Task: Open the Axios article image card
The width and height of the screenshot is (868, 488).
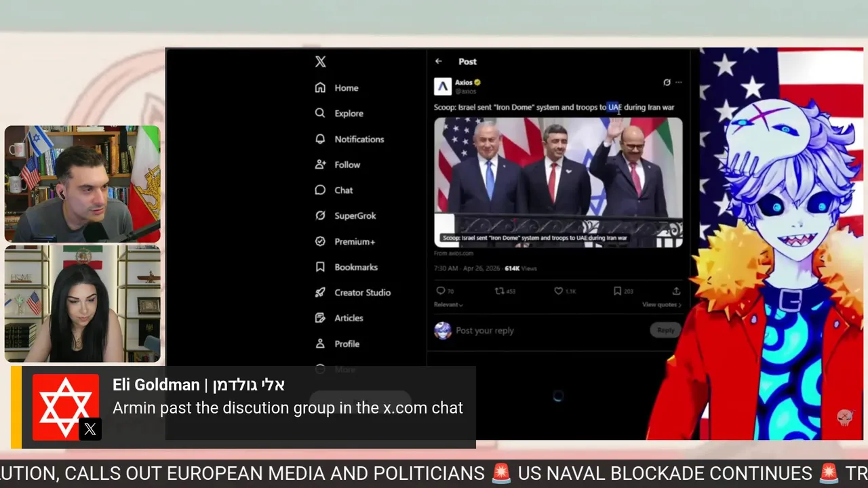Action: point(558,182)
